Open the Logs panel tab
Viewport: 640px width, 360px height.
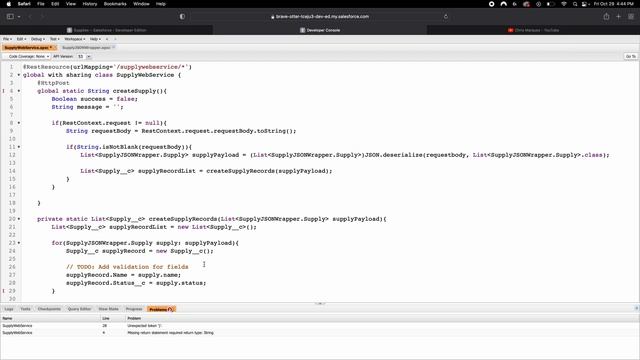click(9, 309)
